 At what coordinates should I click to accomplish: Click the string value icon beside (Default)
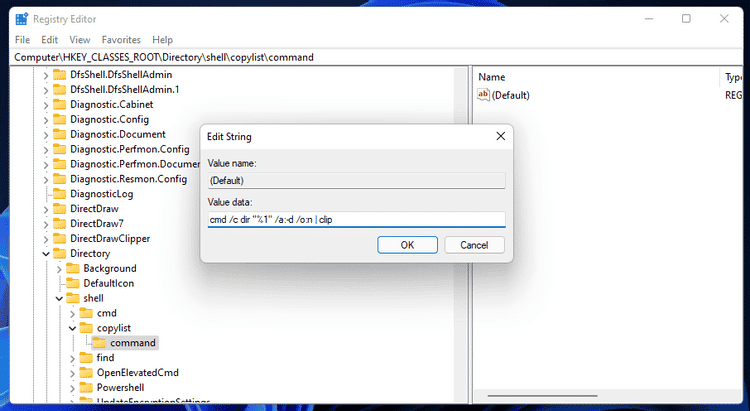(483, 95)
